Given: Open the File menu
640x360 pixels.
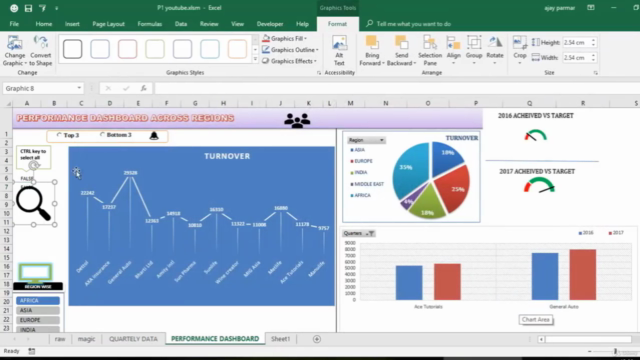Looking at the screenshot, I should [14, 24].
